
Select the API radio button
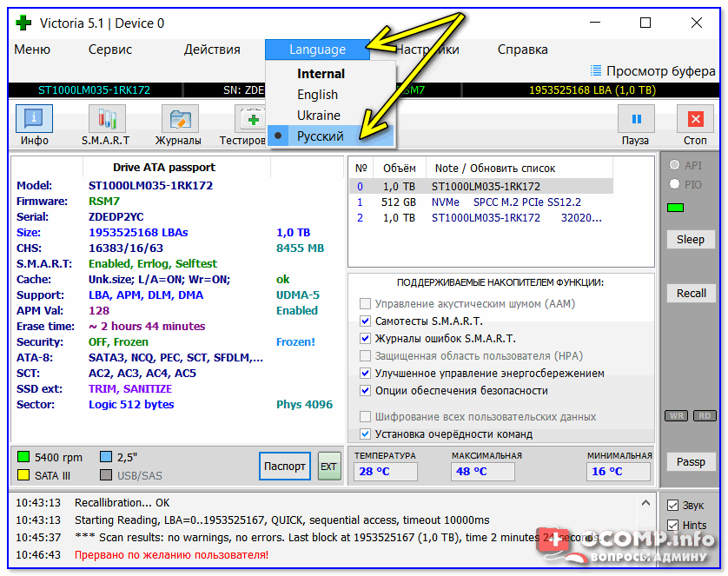pos(674,165)
